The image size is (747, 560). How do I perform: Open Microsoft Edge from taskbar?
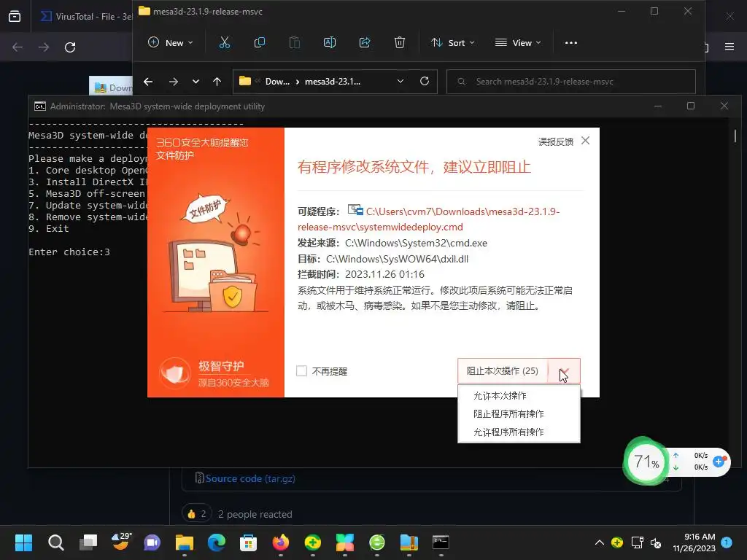(217, 542)
